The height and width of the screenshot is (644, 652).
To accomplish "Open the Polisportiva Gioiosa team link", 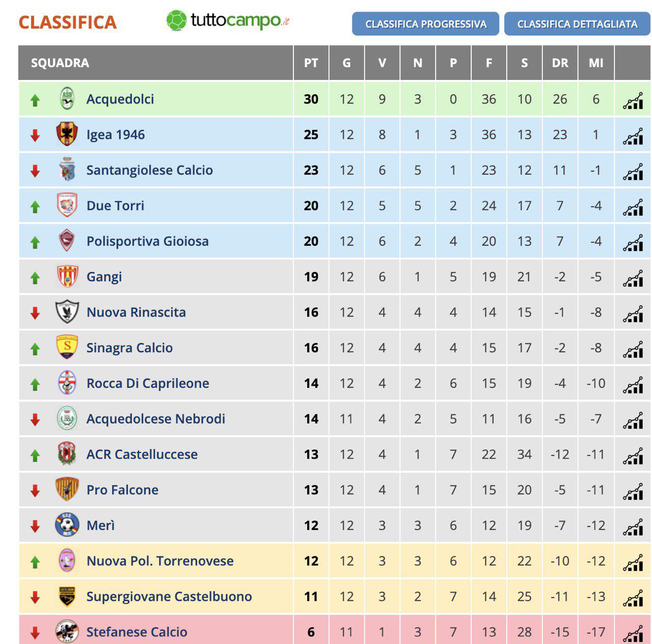I will tap(147, 241).
